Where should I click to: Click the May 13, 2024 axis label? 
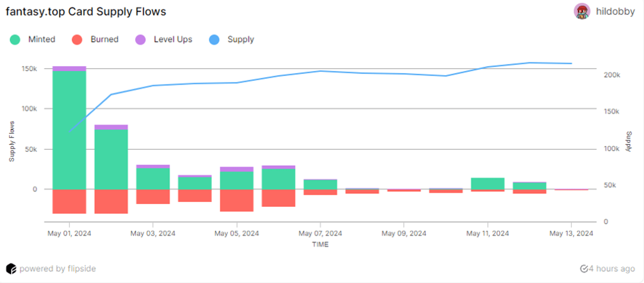click(571, 233)
